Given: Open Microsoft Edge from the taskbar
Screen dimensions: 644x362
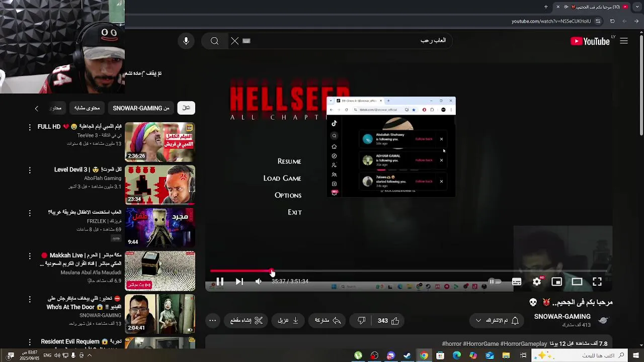Looking at the screenshot, I should [457, 355].
